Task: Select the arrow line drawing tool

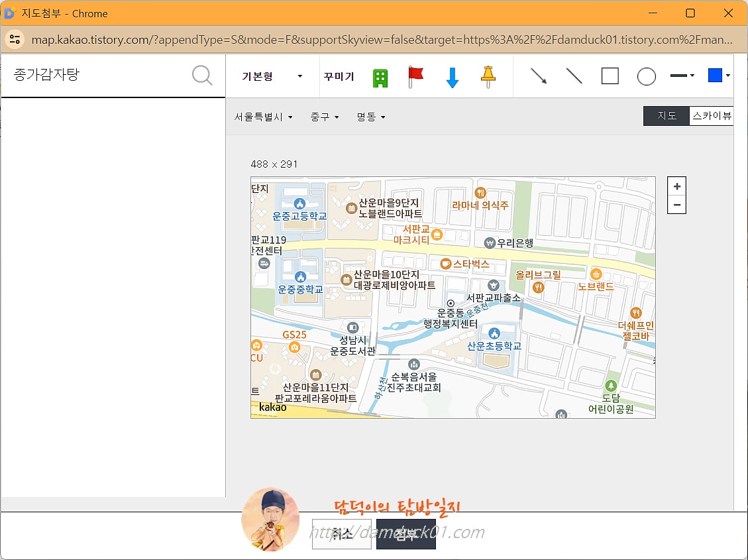Action: pos(539,76)
